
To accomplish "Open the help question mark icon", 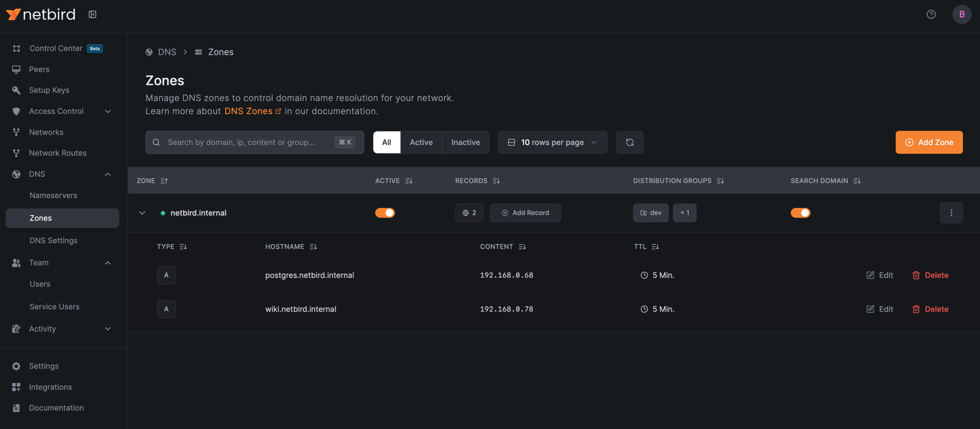I will click(931, 14).
